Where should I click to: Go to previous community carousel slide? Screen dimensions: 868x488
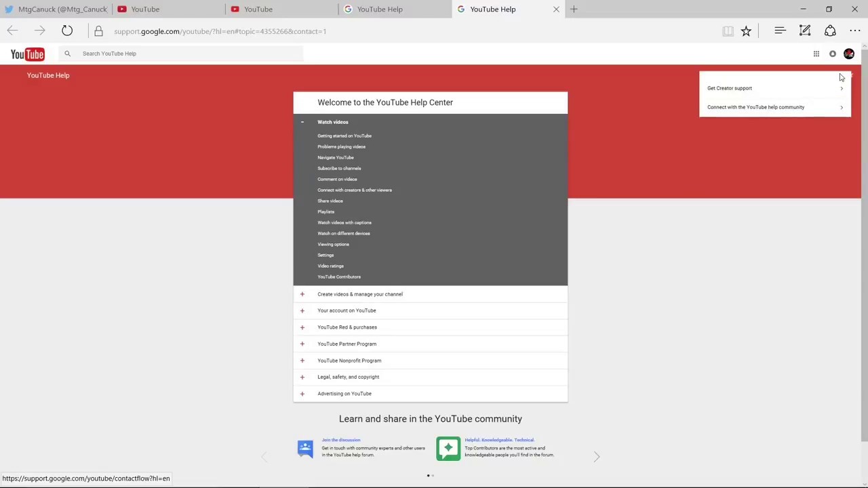click(x=264, y=457)
